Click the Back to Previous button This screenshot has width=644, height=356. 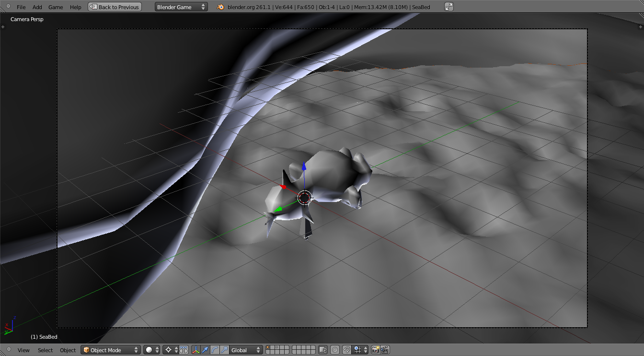pyautogui.click(x=115, y=7)
